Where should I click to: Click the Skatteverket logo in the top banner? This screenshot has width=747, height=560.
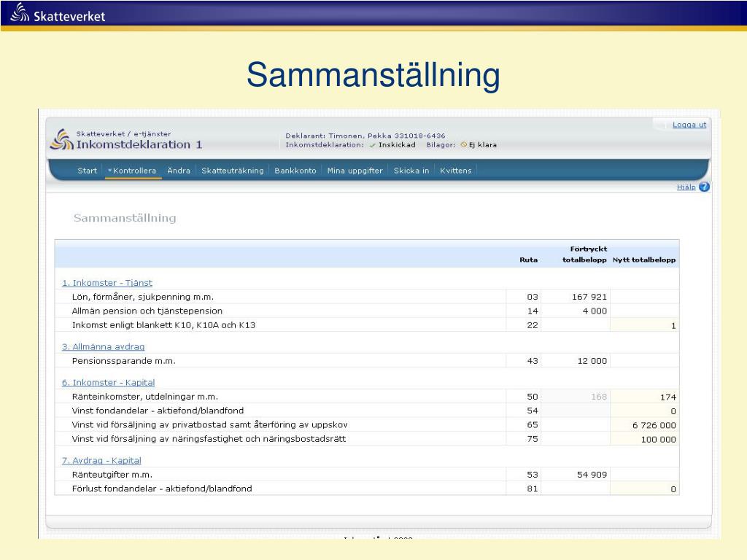(x=58, y=13)
